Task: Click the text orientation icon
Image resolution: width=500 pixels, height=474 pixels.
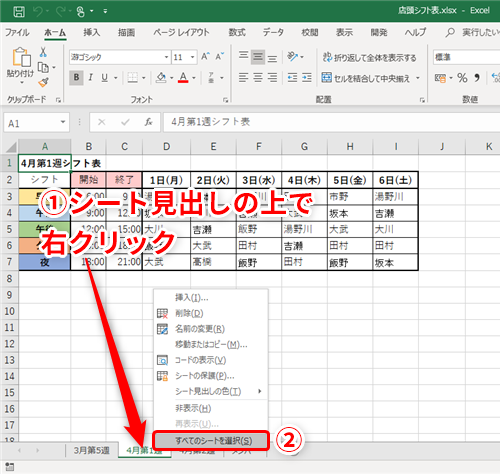Action: tap(292, 57)
